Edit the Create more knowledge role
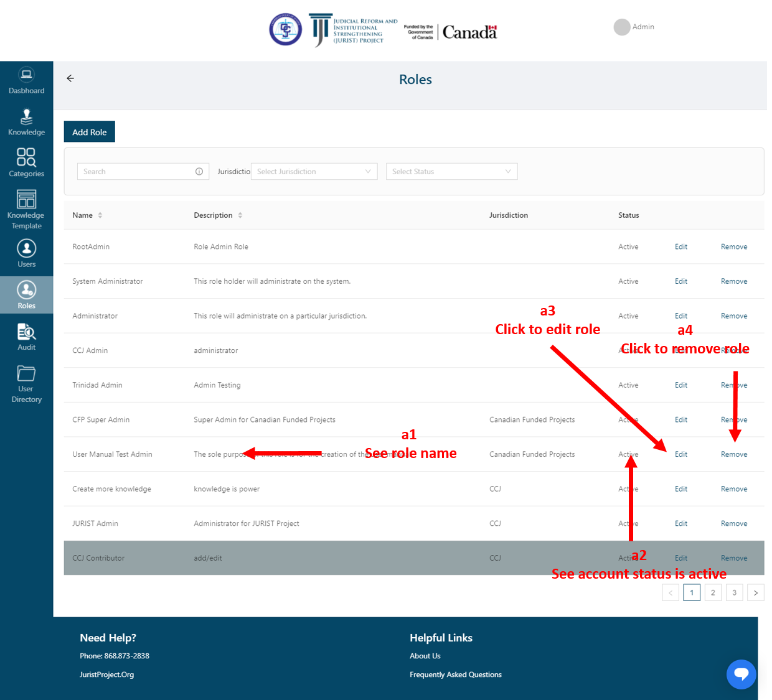Screen dimensions: 772x700 pyautogui.click(x=681, y=489)
